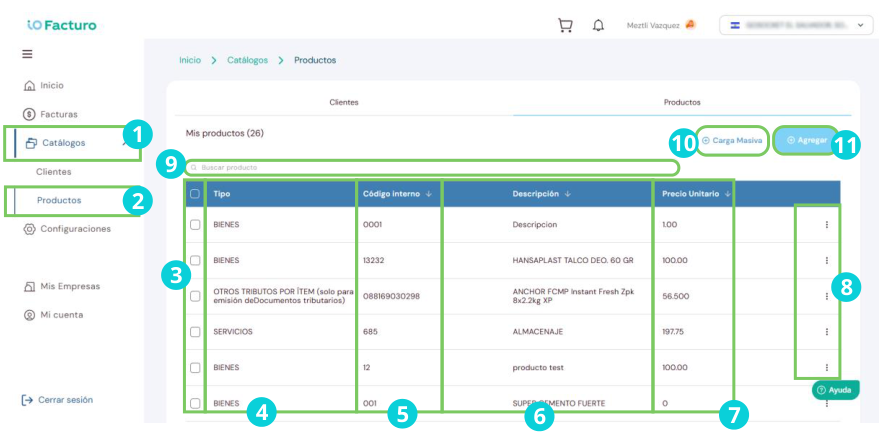Open three-dot menu for HANSAPLAST TALCO row
Viewport: 891px width, 435px height.
826,260
